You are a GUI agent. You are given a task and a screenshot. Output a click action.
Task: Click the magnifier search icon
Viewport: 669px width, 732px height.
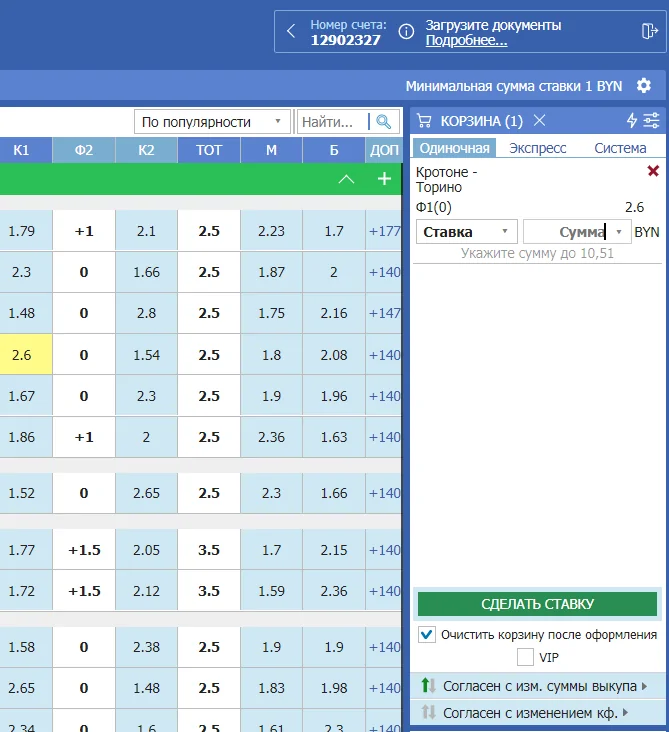pyautogui.click(x=383, y=122)
